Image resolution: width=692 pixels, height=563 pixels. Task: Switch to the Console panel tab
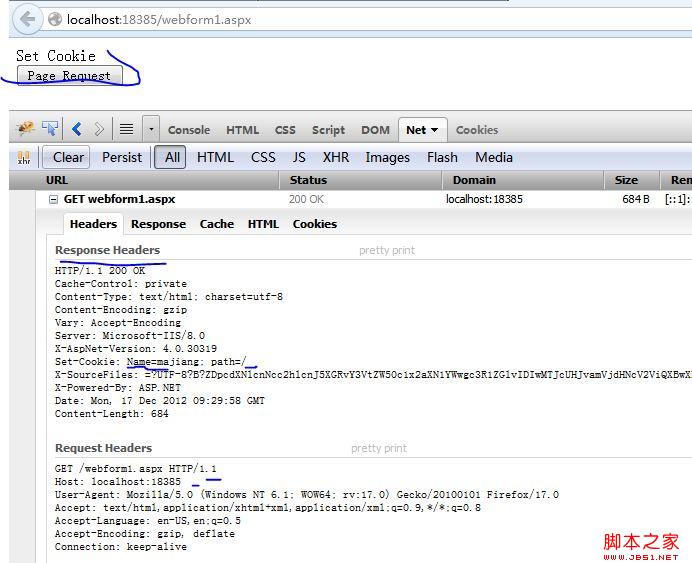pyautogui.click(x=189, y=130)
